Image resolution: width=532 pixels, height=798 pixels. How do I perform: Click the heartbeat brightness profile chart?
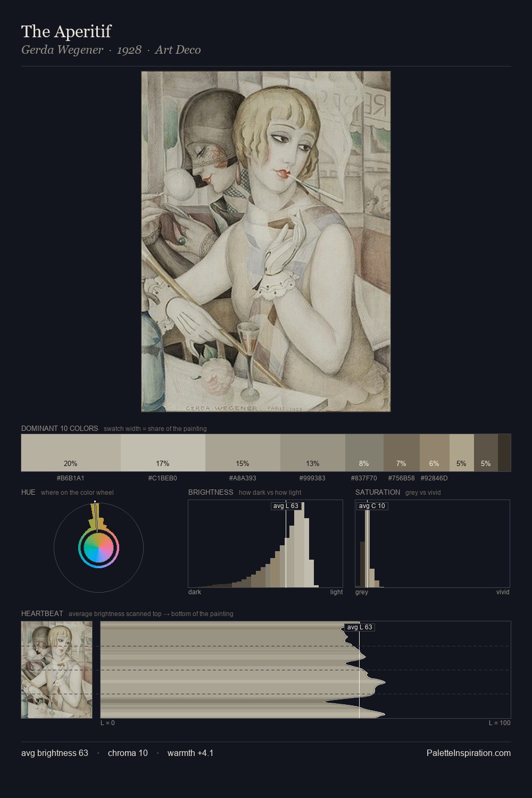[x=306, y=670]
